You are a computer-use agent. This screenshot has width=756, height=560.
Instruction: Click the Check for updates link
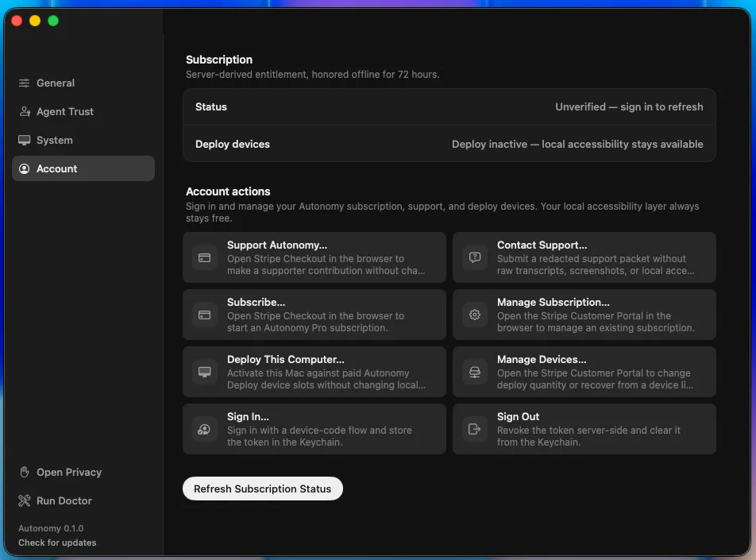(x=57, y=543)
